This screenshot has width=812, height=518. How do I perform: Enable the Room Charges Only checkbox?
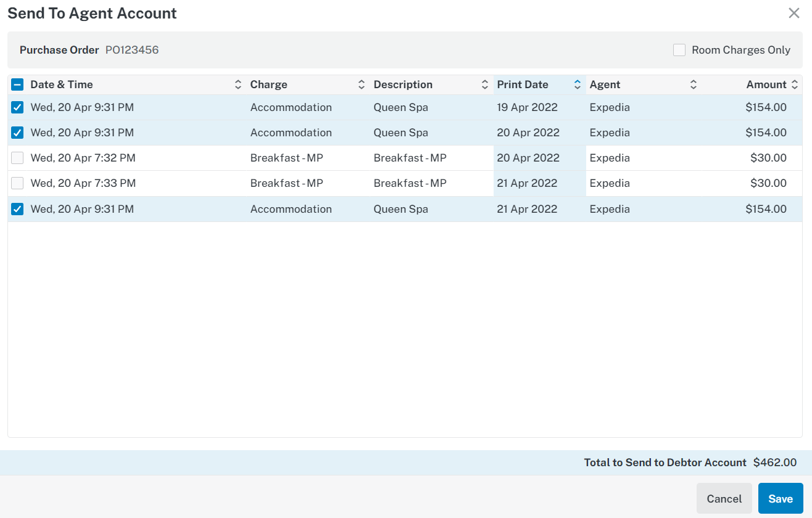point(679,50)
